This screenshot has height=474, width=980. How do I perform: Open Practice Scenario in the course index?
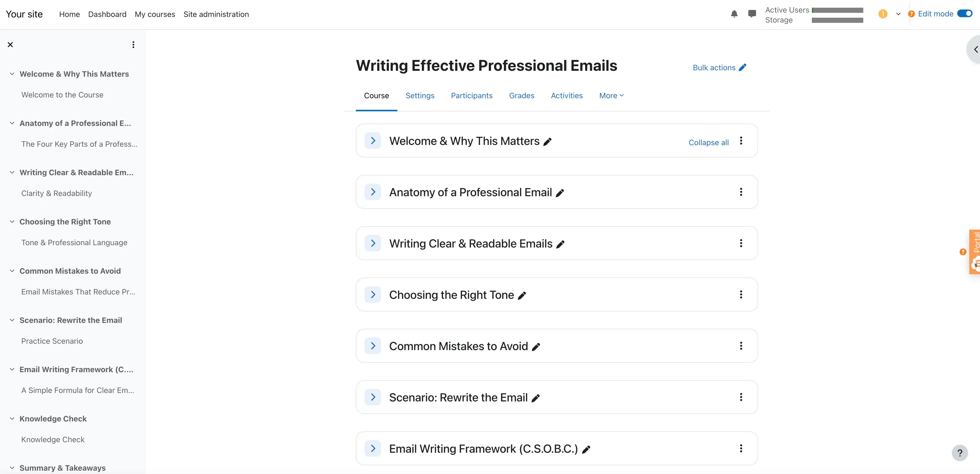point(52,341)
